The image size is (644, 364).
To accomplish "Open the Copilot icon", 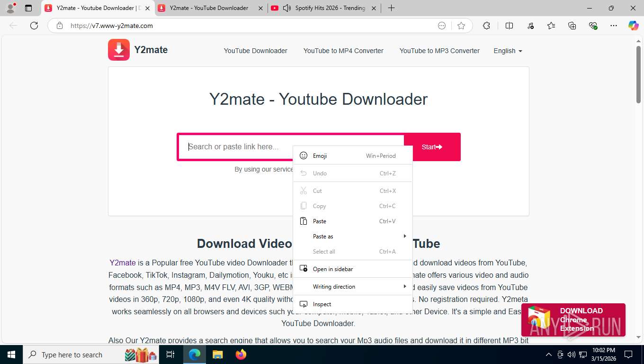I will 634,26.
